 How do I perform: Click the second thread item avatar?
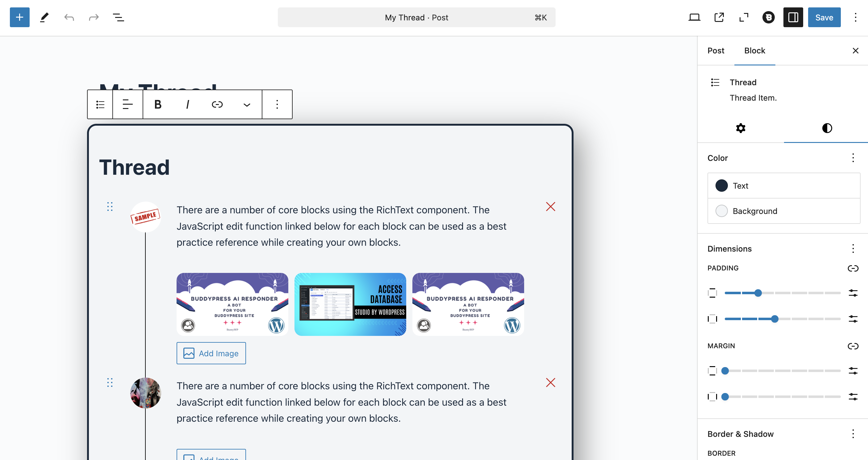tap(146, 393)
